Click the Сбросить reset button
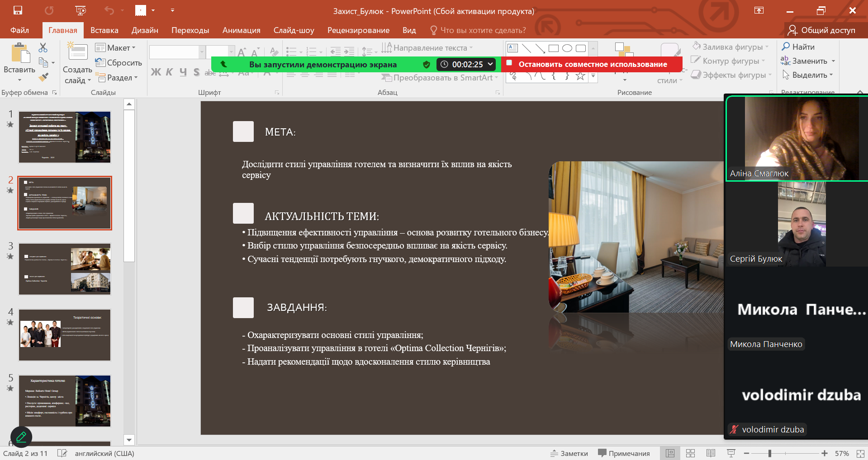 click(119, 63)
